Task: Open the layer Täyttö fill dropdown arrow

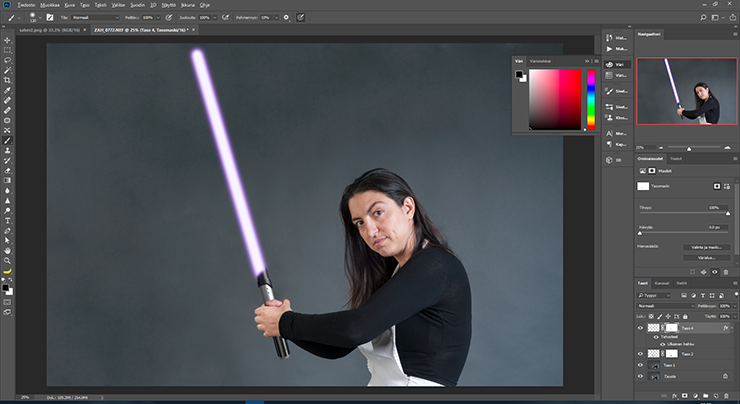Action: coord(734,316)
